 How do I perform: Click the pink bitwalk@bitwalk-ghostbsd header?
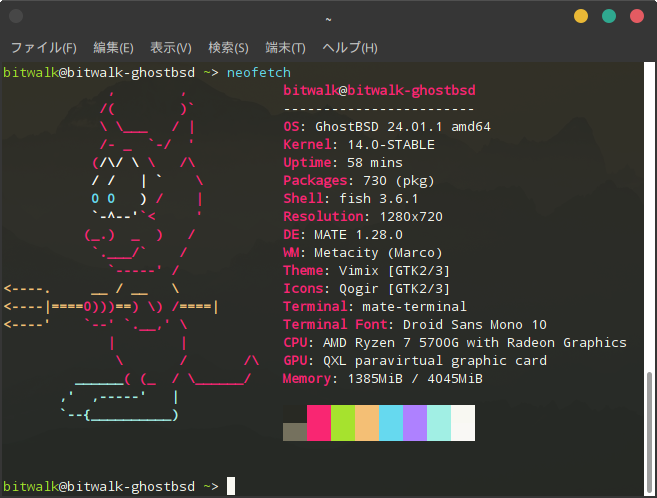click(x=379, y=90)
